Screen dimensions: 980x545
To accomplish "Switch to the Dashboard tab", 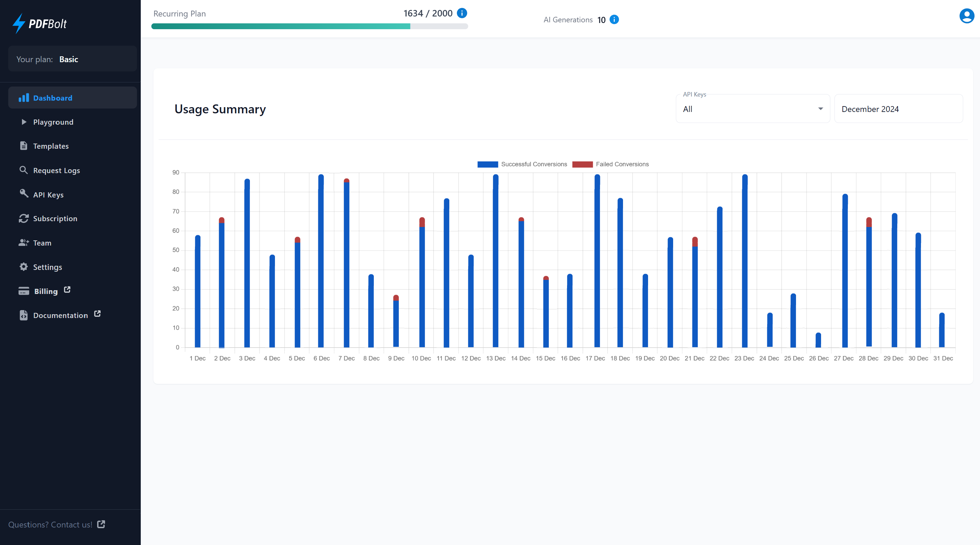I will (x=52, y=98).
